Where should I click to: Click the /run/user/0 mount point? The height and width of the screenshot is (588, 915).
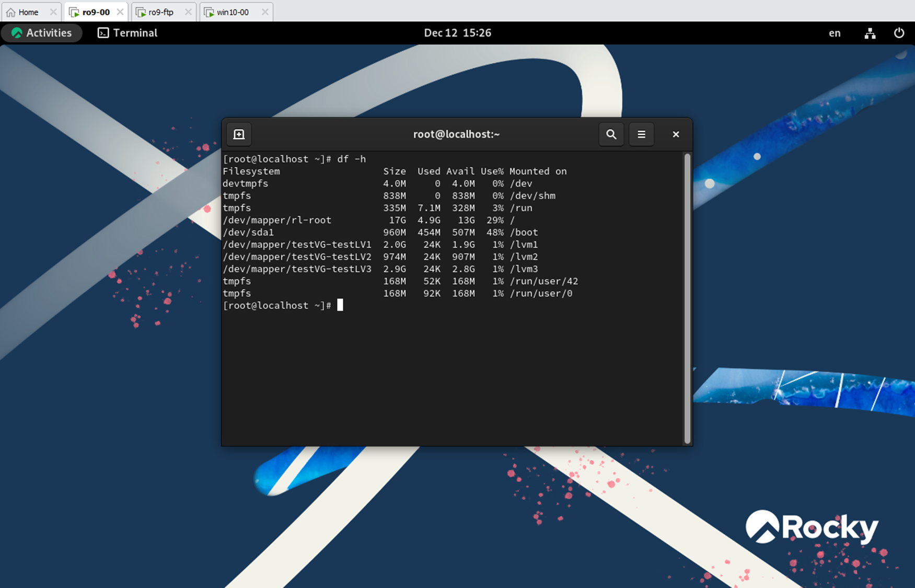[x=541, y=293]
